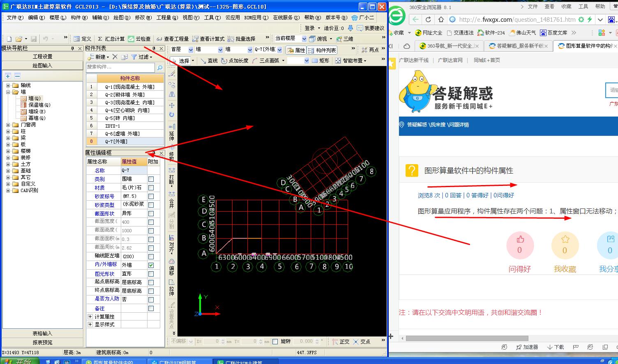The image size is (618, 364).
Task: Click the 偏移 offset tool in vertical toolbar
Action: coord(172,267)
